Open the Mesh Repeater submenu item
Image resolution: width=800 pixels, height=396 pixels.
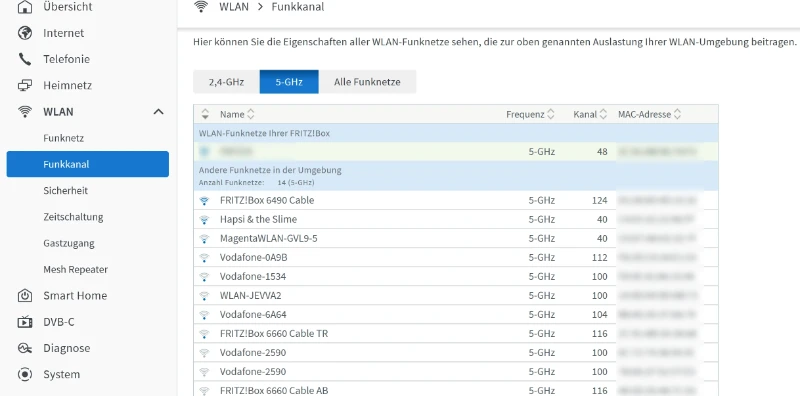[76, 269]
